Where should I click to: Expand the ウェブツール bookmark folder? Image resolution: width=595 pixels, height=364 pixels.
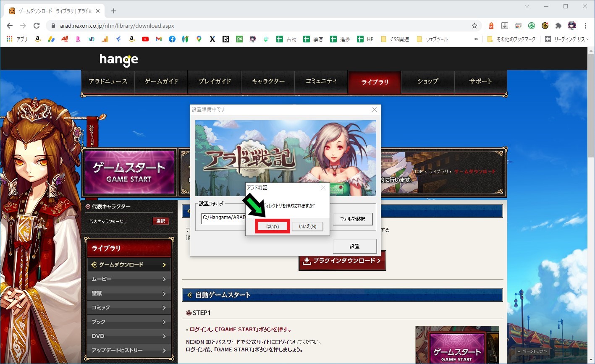click(432, 39)
